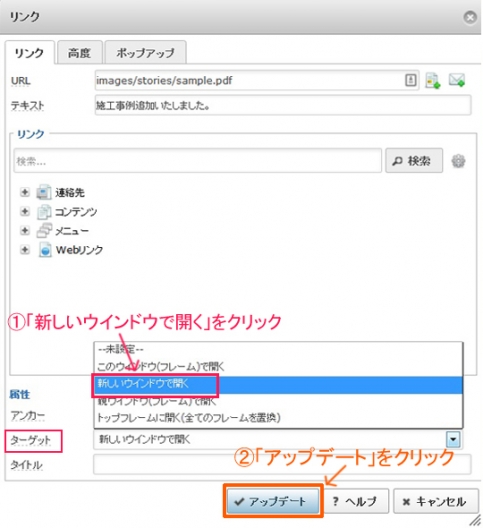This screenshot has height=528, width=483.
Task: Expand the コンテンツ tree node
Action: pos(25,211)
